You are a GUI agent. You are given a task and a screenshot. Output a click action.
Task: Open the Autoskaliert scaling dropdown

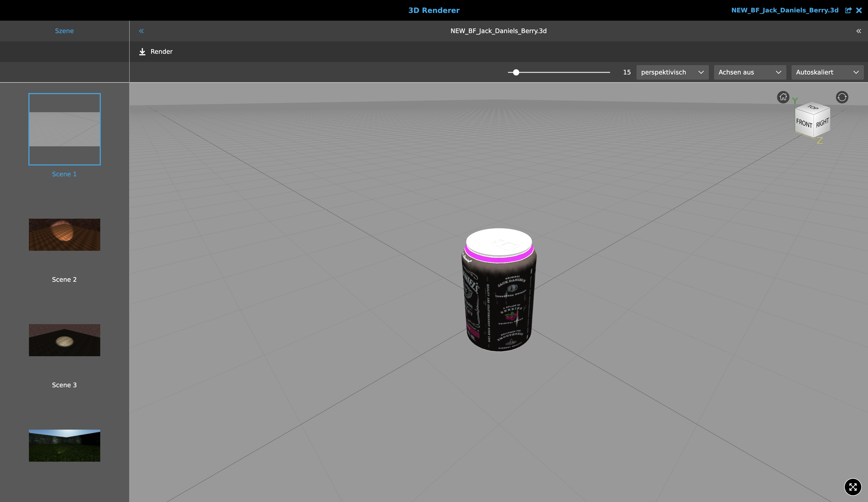point(827,72)
